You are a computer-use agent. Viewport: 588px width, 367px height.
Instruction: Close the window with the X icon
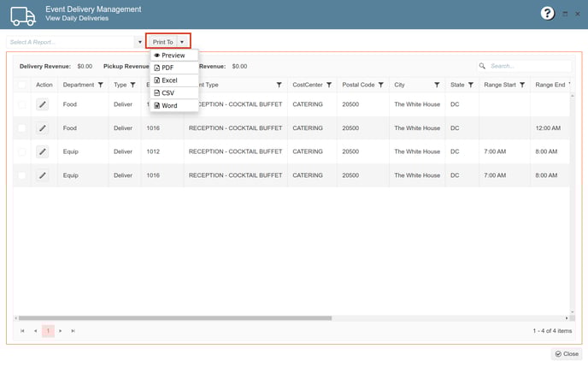[x=578, y=14]
